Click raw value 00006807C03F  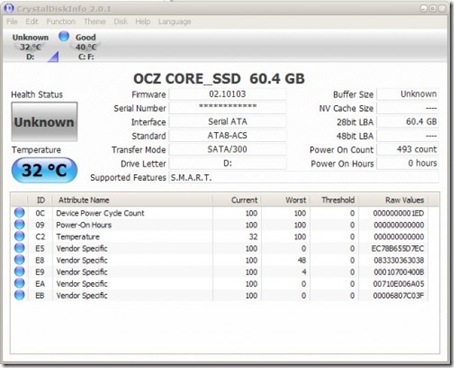click(x=398, y=295)
